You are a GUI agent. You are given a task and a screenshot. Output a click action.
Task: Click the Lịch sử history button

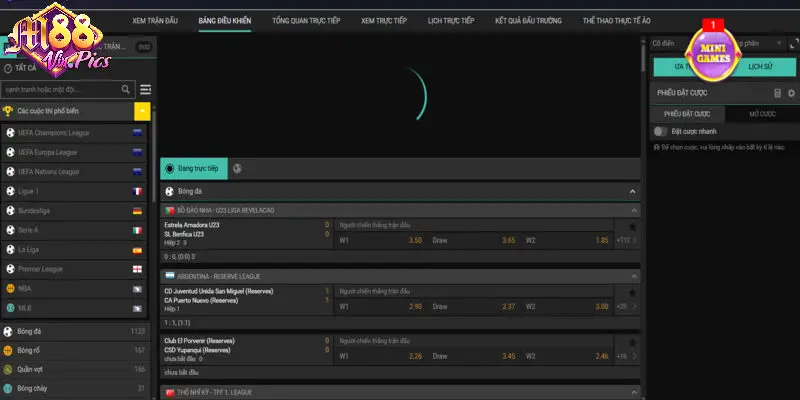coord(760,67)
